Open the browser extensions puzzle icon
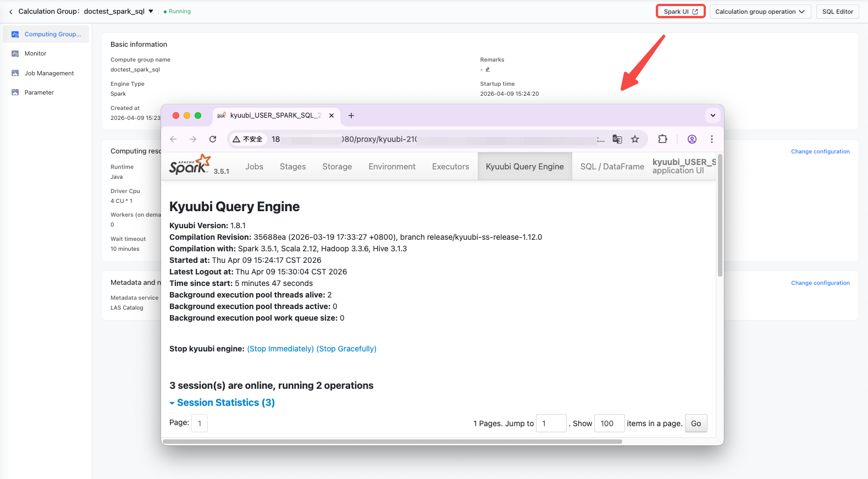The height and width of the screenshot is (479, 868). point(662,139)
